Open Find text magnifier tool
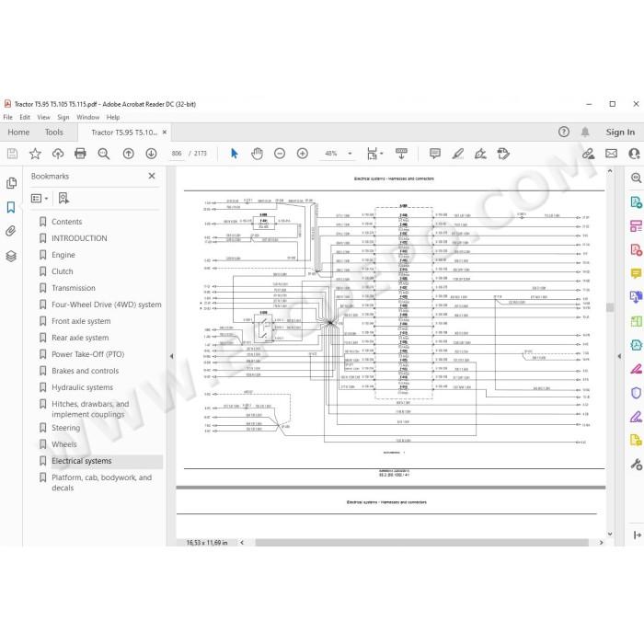644x644 pixels. (103, 154)
